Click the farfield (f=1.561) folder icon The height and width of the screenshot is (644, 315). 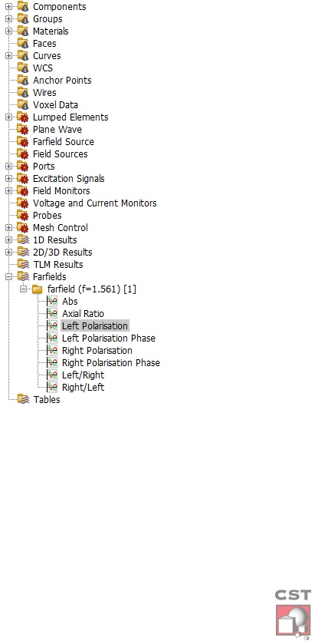click(38, 289)
